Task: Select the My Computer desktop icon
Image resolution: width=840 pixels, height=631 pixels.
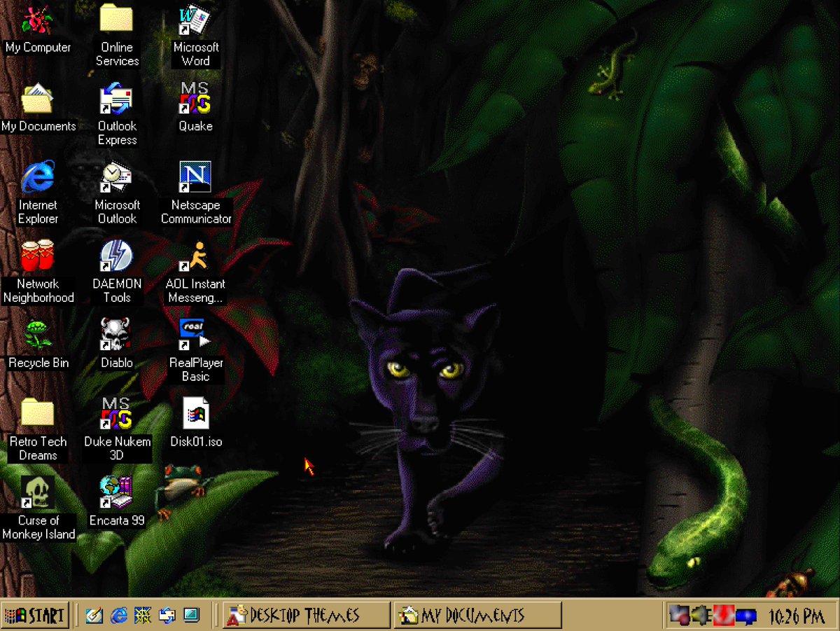Action: pyautogui.click(x=38, y=20)
